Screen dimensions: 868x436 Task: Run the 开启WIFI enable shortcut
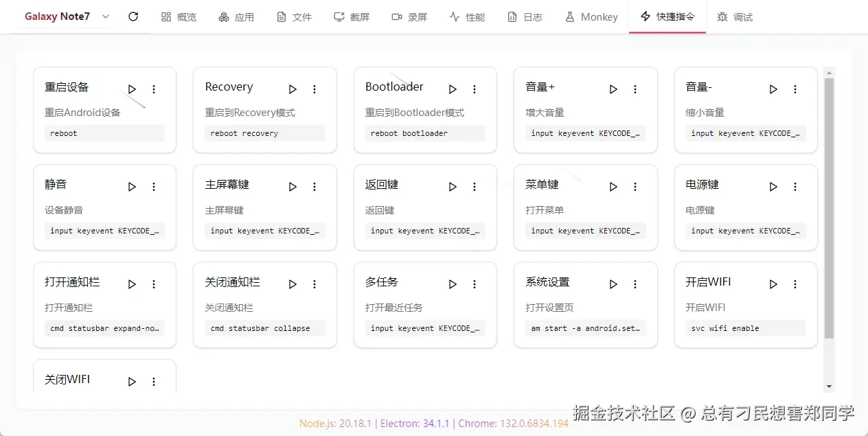coord(773,284)
